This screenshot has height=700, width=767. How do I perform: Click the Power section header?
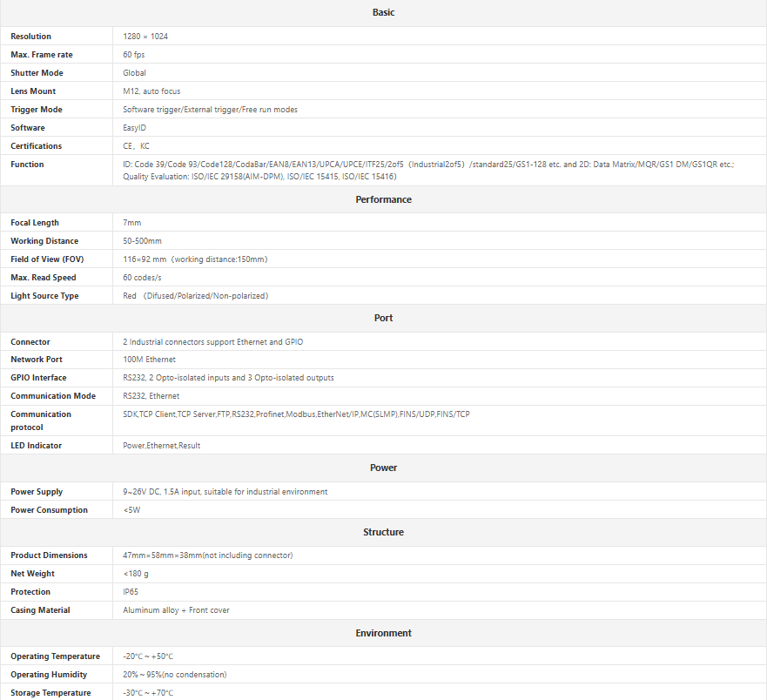point(383,468)
